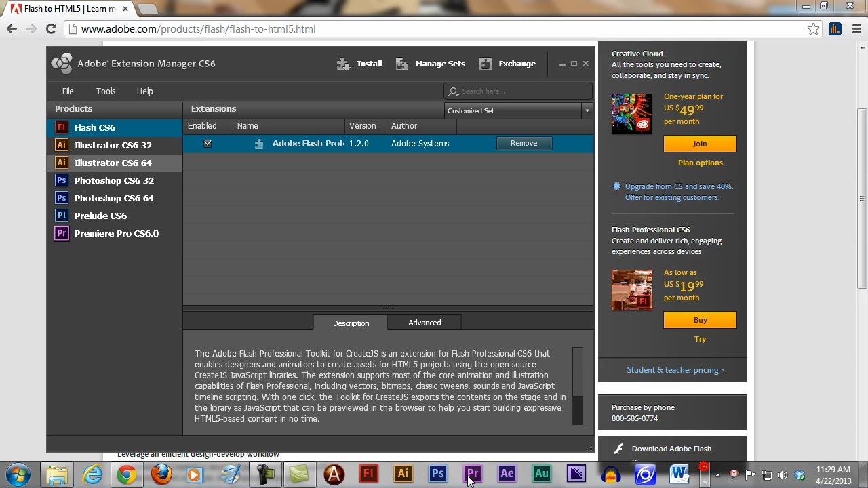The height and width of the screenshot is (488, 868).
Task: Click the Try link for Flash Professional
Action: 700,339
